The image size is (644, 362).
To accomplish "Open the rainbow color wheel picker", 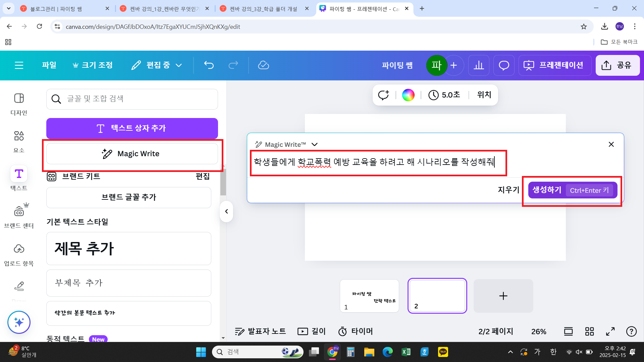I will (408, 95).
